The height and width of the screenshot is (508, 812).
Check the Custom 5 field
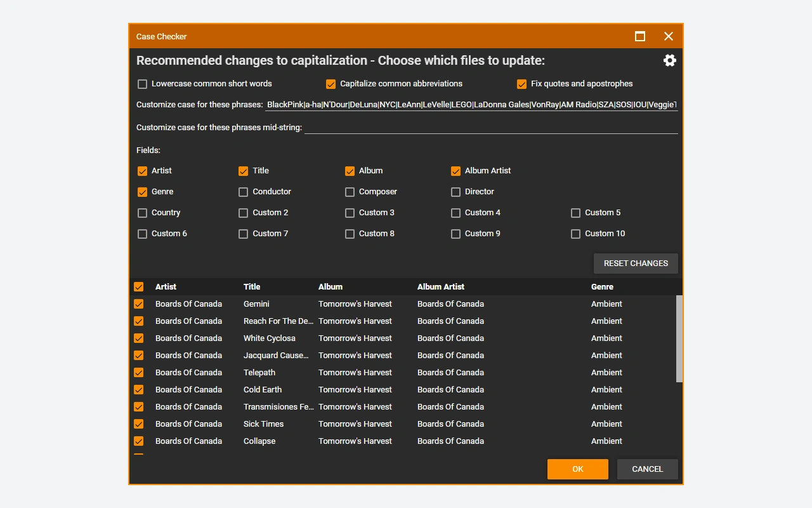[x=575, y=213]
